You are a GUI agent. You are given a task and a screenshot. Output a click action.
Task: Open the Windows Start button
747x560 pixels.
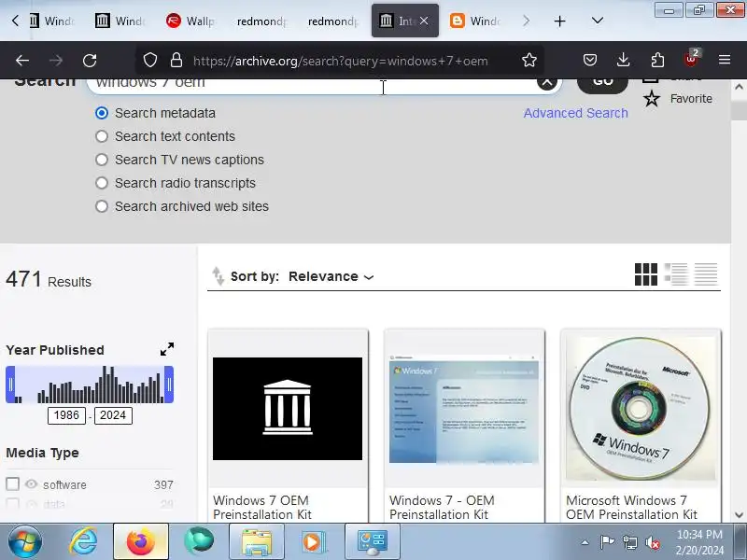(25, 542)
